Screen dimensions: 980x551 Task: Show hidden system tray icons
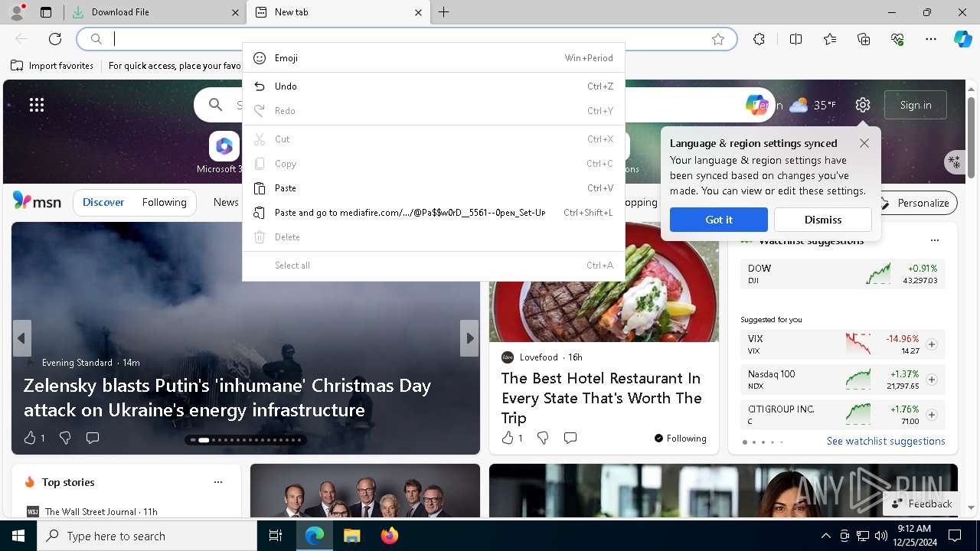click(825, 536)
